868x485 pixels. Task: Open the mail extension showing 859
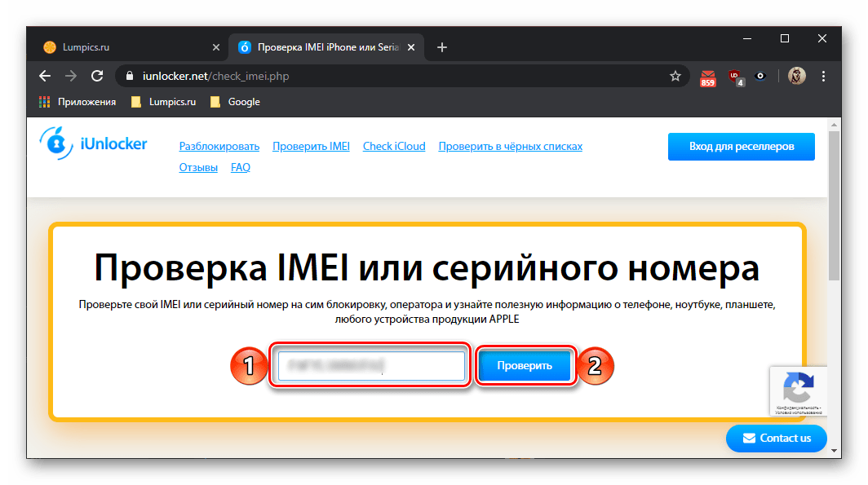[707, 78]
